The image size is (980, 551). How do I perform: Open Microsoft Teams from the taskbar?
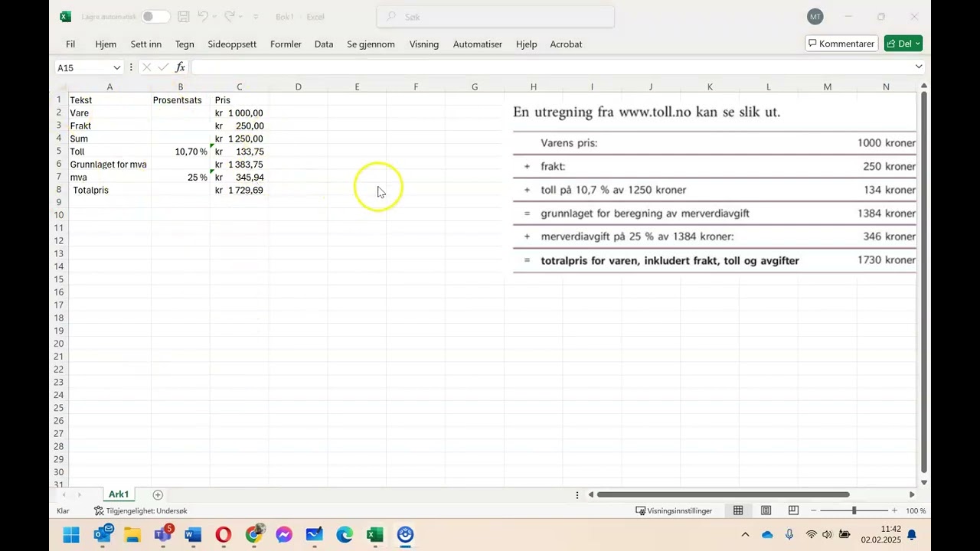click(x=163, y=534)
